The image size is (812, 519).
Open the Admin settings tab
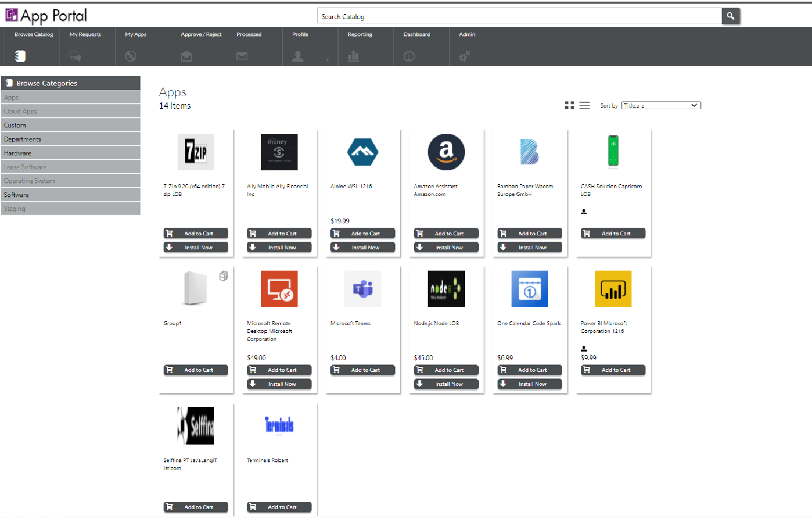[x=467, y=45]
